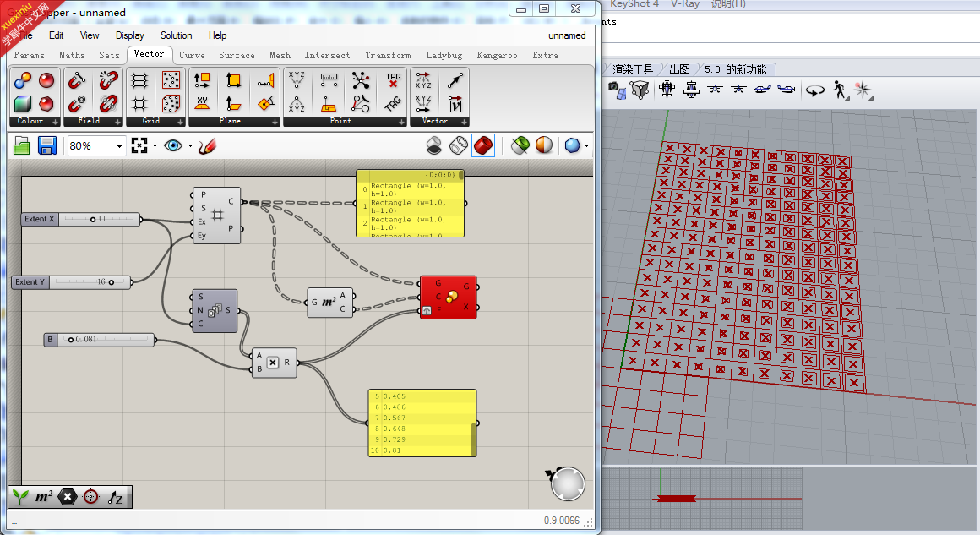Image resolution: width=980 pixels, height=535 pixels.
Task: Switch to the Ladybug tab
Action: [x=444, y=55]
